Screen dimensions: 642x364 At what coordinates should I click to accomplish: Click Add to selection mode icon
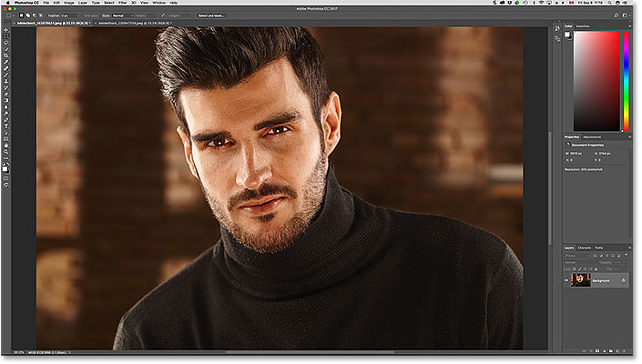click(28, 15)
